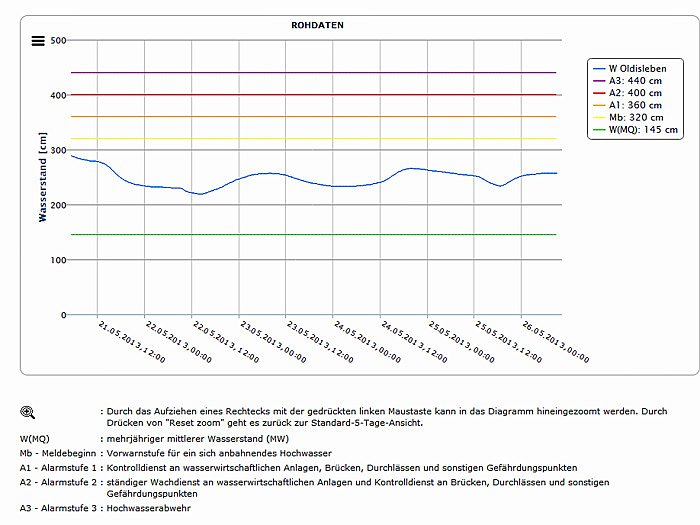Viewport: 700px width, 525px height.
Task: Click the magnifier zoom icon below chart
Action: pos(27,411)
